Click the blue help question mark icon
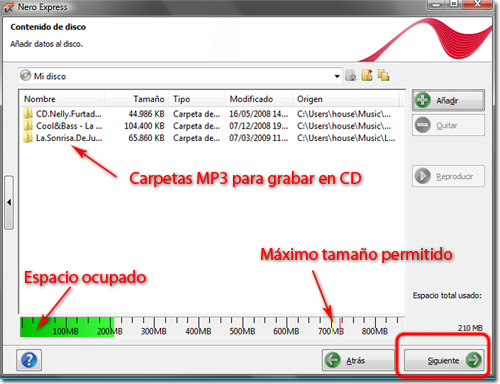 point(29,360)
